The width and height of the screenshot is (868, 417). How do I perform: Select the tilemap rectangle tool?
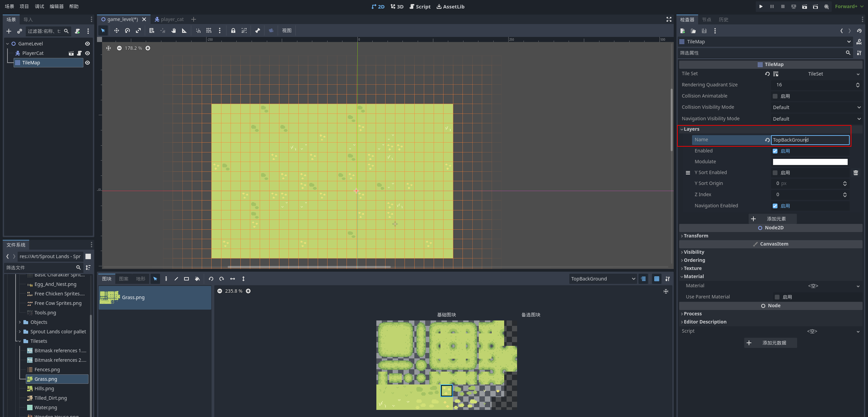[186, 279]
